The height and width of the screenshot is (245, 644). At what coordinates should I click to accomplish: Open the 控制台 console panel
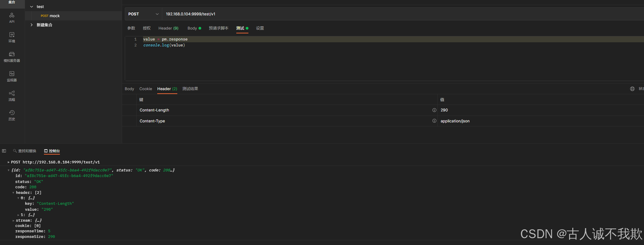tap(52, 151)
